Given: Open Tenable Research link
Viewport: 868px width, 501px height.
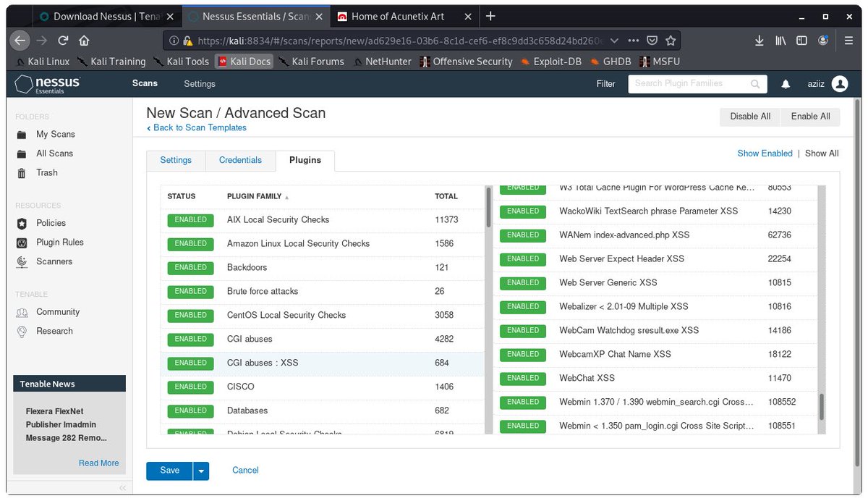Looking at the screenshot, I should tap(54, 331).
